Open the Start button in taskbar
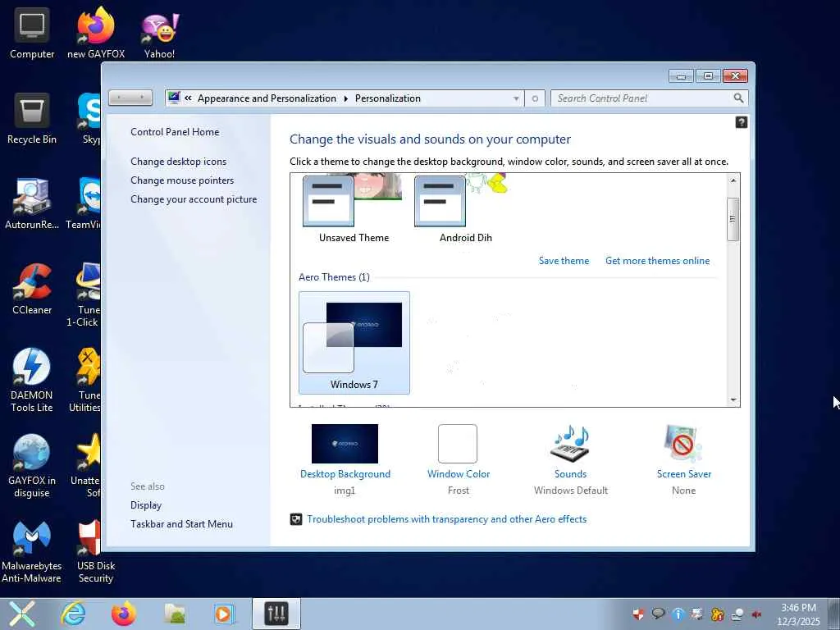 21,614
